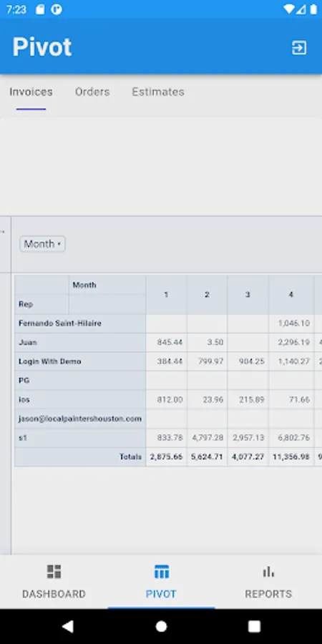Select the Juan row label
The width and height of the screenshot is (322, 644).
coord(28,342)
